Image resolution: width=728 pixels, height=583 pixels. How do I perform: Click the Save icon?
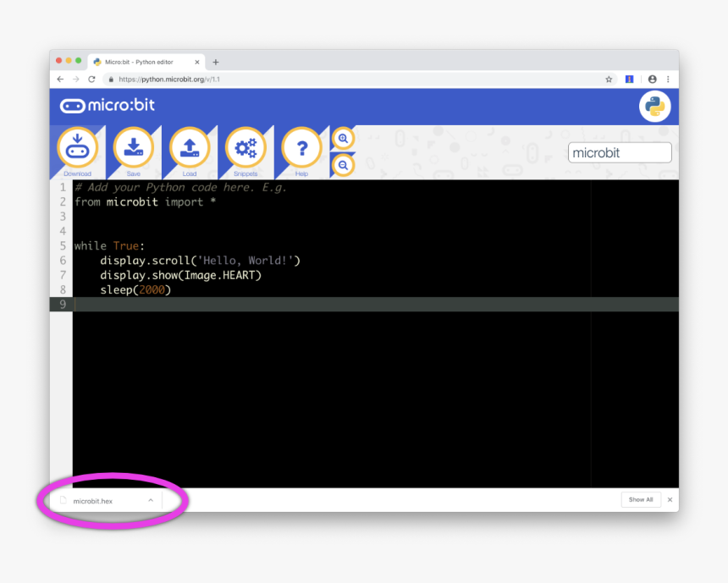click(x=133, y=149)
